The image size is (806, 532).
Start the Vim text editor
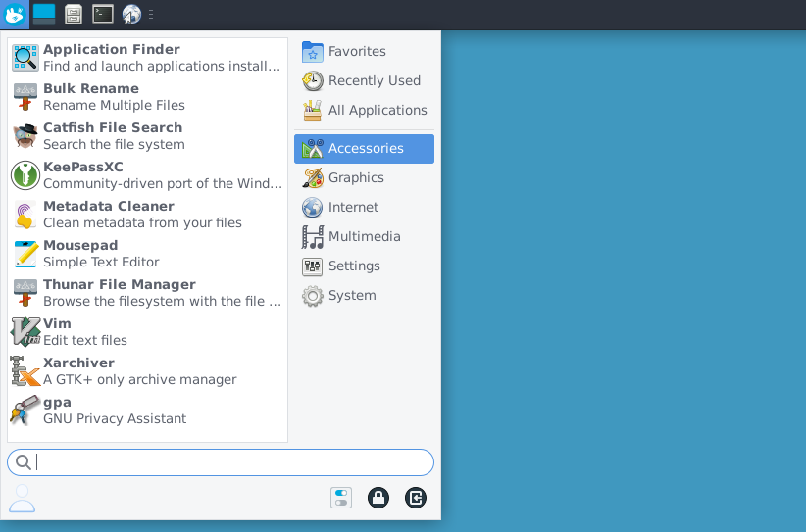tap(147, 332)
